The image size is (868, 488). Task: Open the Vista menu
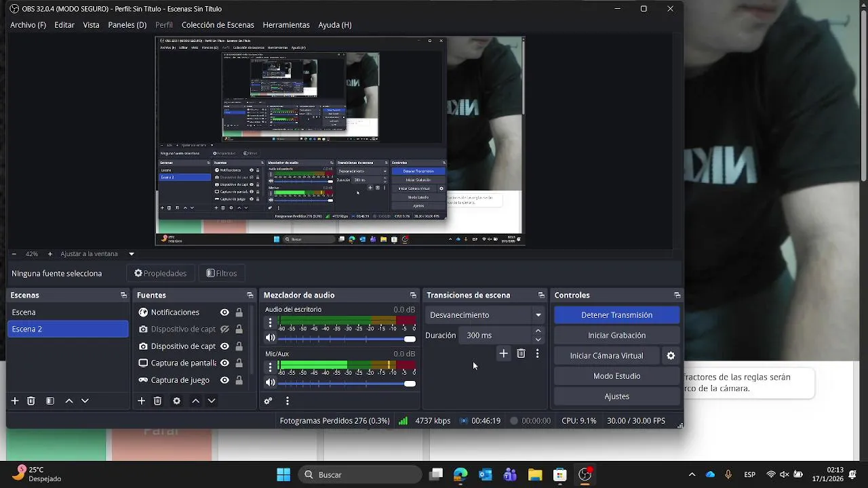tap(91, 25)
